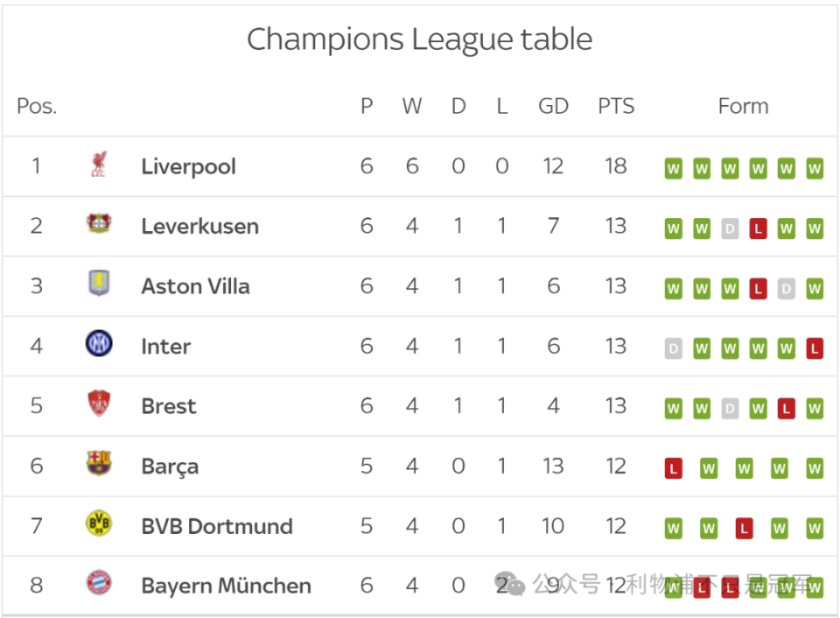Click Leverkusen's red L form badge

point(758,229)
